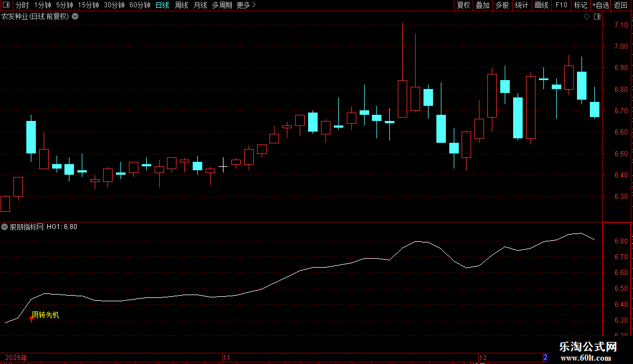
Task: Click the HG1: 6.80 indicator value
Action: pos(62,227)
